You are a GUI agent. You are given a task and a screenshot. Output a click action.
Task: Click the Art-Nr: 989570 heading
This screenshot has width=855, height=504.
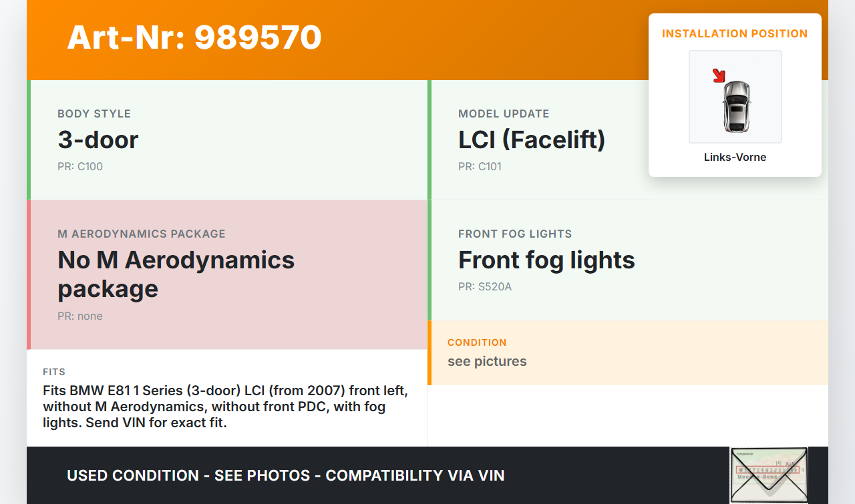[194, 37]
